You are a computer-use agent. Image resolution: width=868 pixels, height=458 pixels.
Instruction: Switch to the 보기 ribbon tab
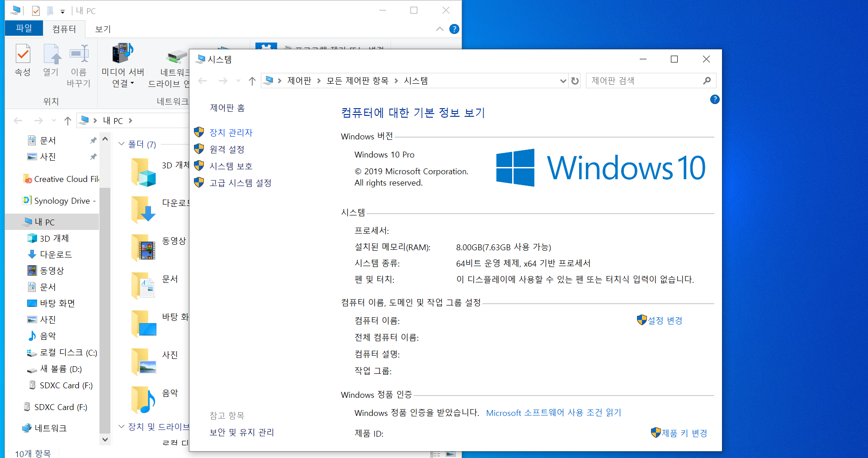click(103, 29)
